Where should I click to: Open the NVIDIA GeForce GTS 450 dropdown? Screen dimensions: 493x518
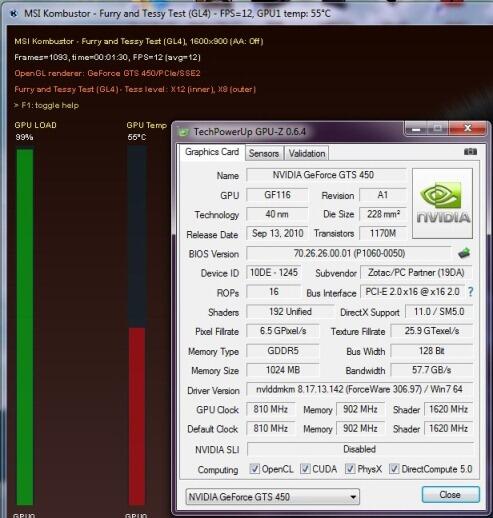click(272, 497)
